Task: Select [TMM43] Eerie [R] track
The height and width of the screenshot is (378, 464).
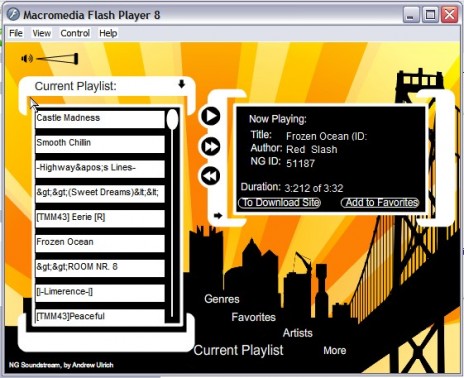Action: tap(100, 218)
